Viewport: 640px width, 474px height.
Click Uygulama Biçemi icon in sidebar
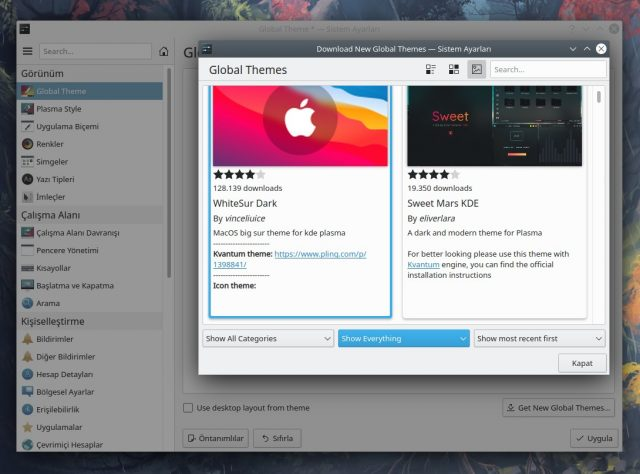[x=27, y=126]
